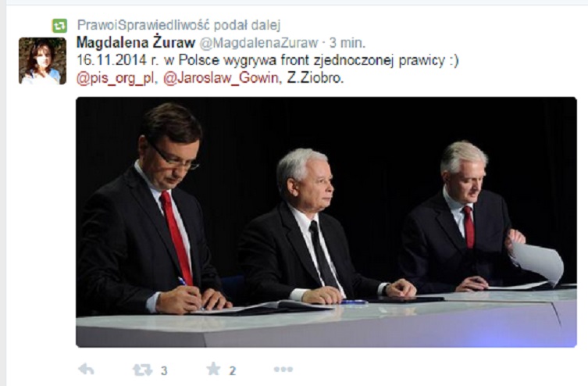The height and width of the screenshot is (386, 588).
Task: Expand tweet by clicking the 16.11.2014 text
Action: click(112, 60)
